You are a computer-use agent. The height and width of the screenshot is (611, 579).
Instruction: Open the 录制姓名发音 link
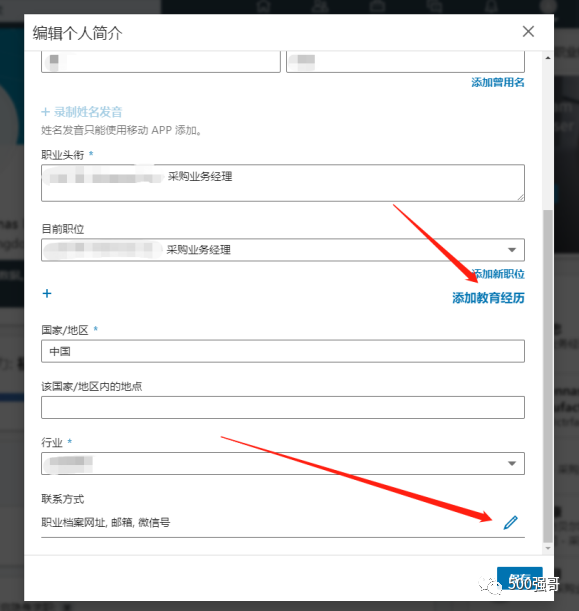click(x=82, y=112)
